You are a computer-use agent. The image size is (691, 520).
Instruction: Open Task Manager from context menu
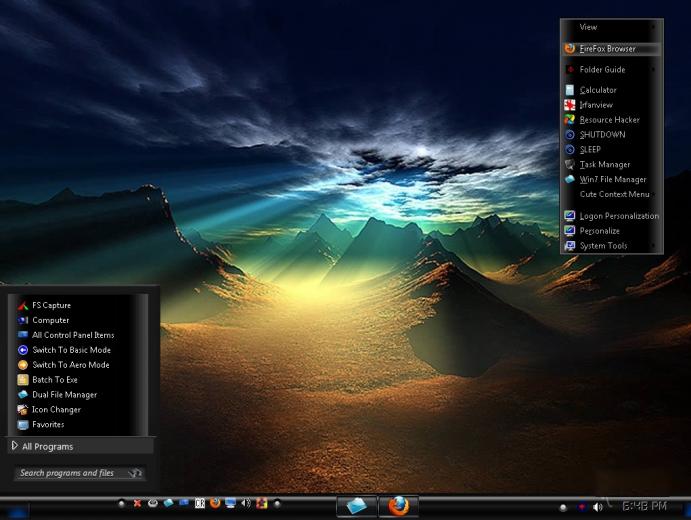click(x=612, y=164)
